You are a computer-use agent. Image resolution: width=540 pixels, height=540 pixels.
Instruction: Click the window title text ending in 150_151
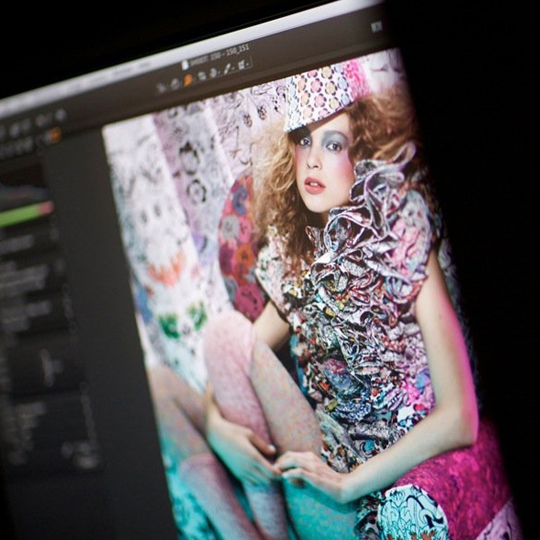(x=220, y=55)
